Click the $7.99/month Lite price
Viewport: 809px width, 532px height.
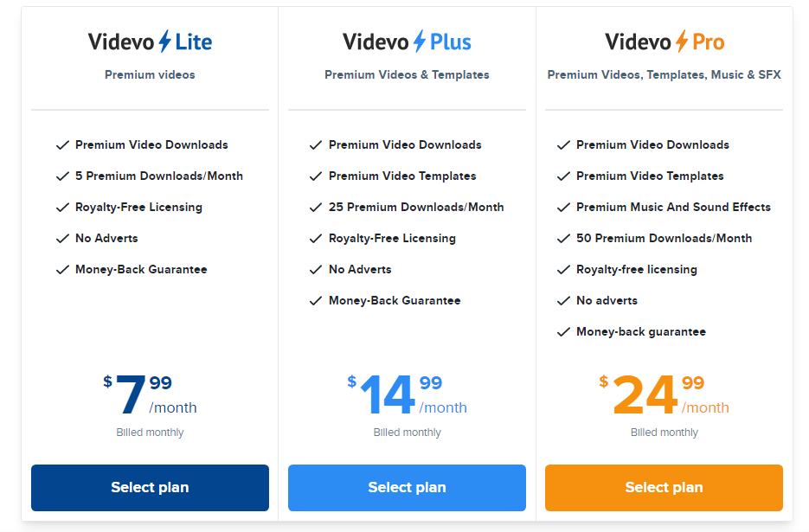(x=150, y=394)
